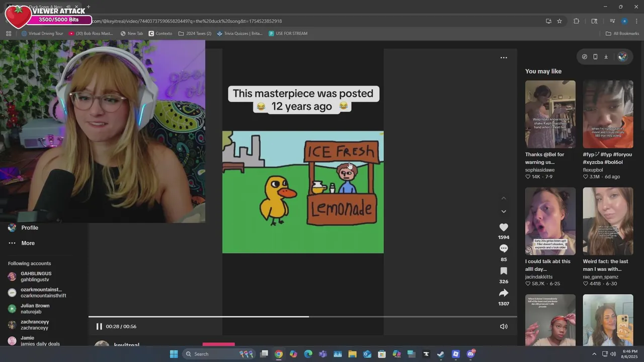
Task: Open Steam in the taskbar
Action: (x=441, y=354)
